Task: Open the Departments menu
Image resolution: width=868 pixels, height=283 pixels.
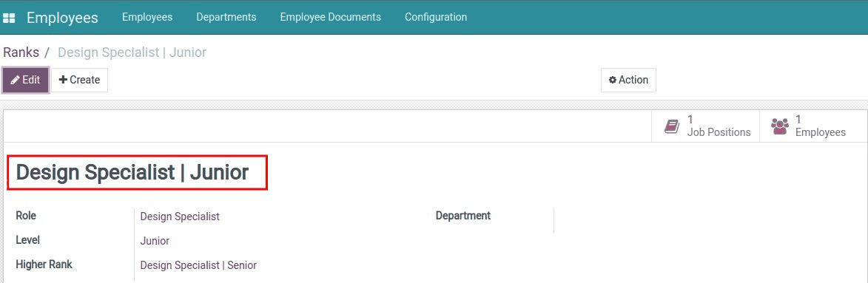Action: (226, 17)
